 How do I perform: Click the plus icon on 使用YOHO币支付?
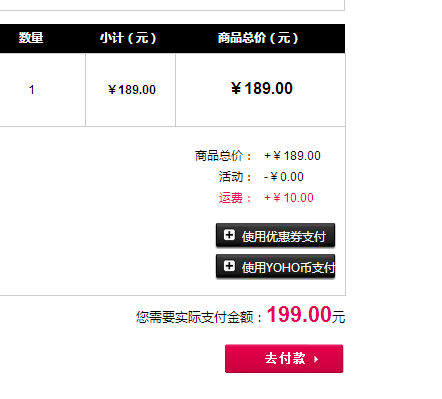[229, 266]
